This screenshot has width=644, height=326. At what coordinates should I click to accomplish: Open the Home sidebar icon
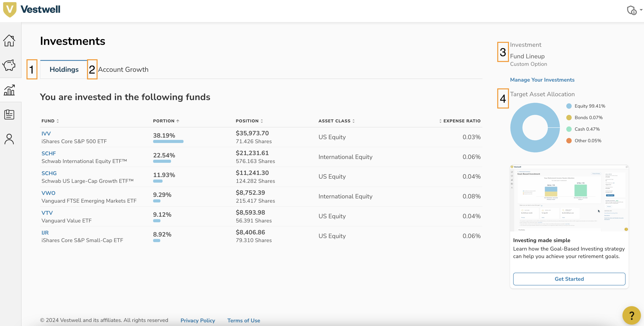click(x=9, y=41)
